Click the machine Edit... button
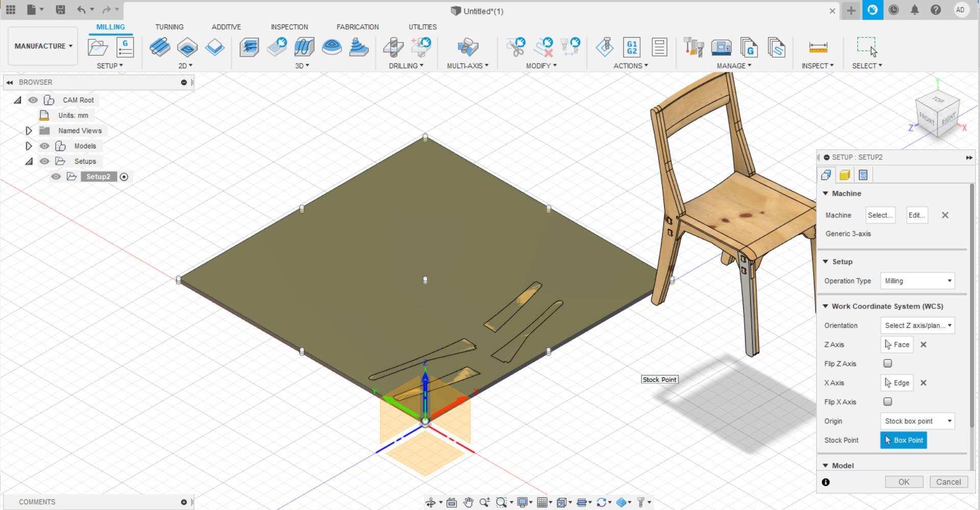 click(917, 215)
